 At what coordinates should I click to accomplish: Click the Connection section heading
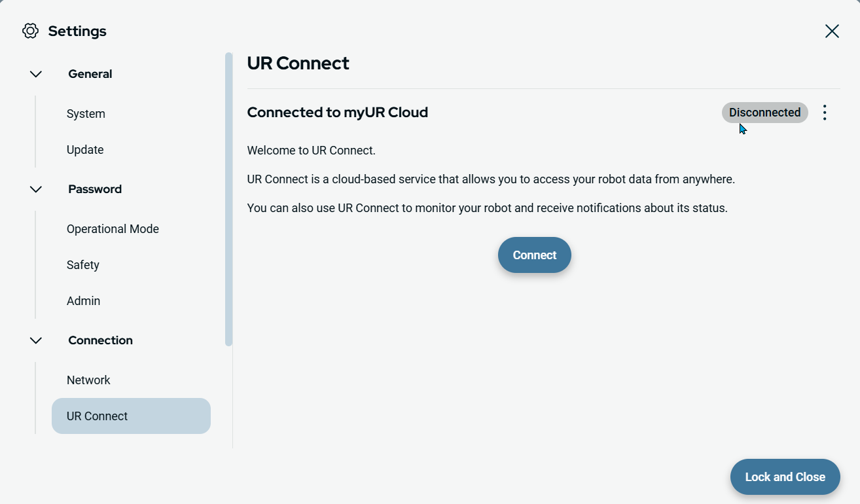coord(100,340)
